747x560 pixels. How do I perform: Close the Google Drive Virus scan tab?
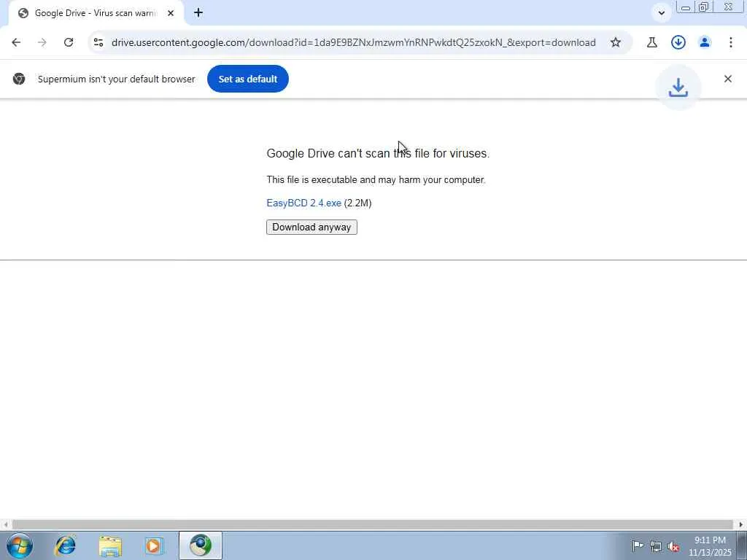(171, 13)
